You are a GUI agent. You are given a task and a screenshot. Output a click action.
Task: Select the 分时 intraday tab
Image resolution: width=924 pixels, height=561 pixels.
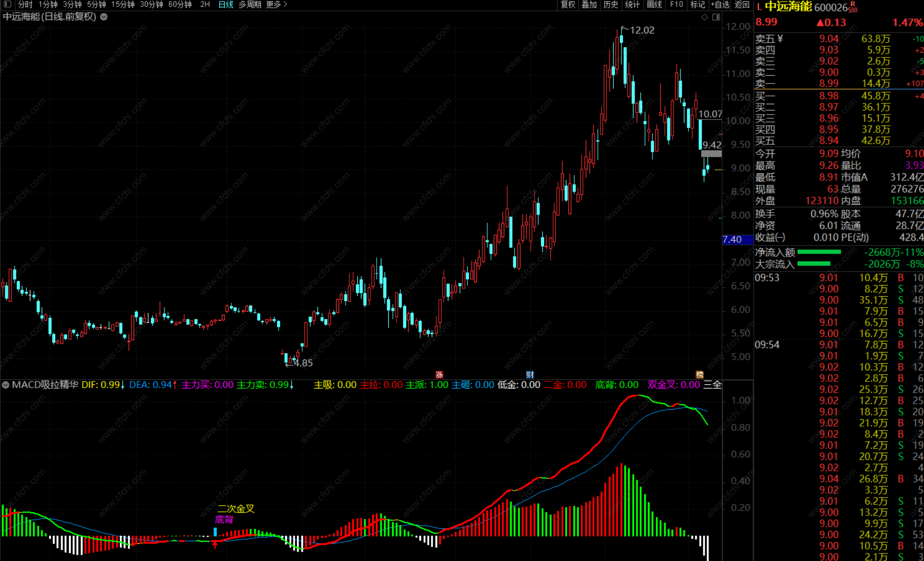[25, 5]
